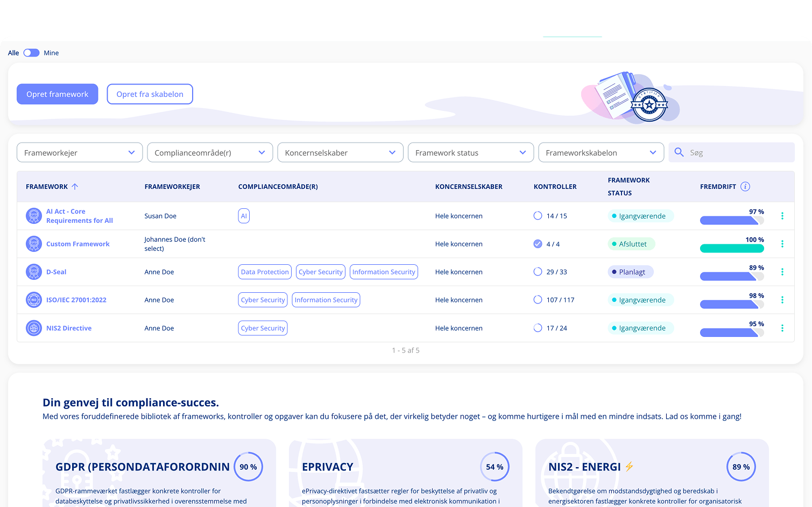Viewport: 812px width, 507px height.
Task: Click the ISO/IEC 27001:2022 framework icon
Action: click(34, 299)
